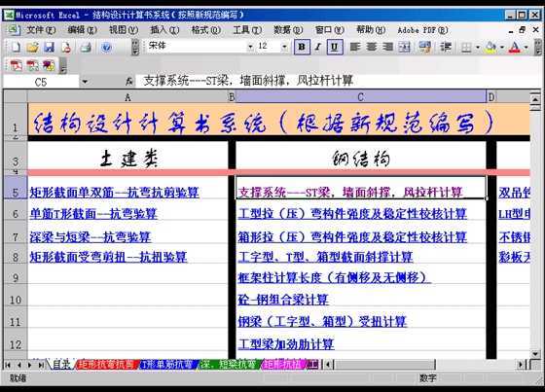Screen dimensions: 545x392
Task: Click horizontal scrollbar right arrow
Action: pos(521,365)
